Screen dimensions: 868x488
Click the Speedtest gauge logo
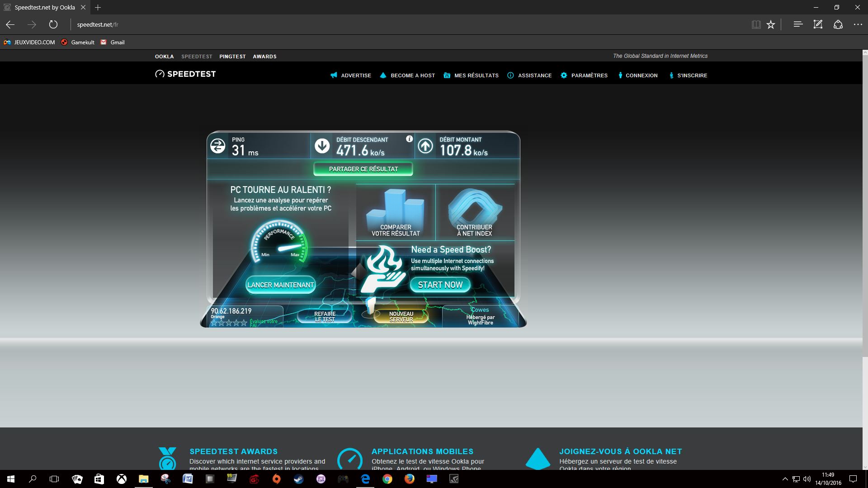(159, 74)
